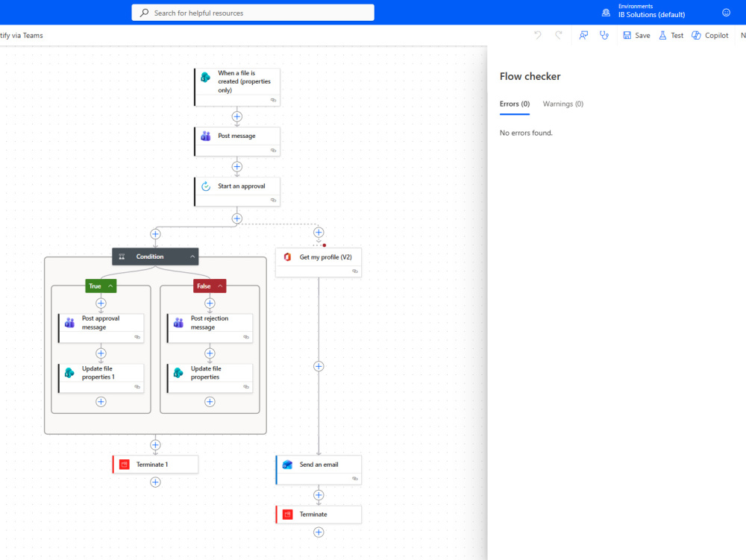
Task: Click Teams icon on Post approval message
Action: 69,323
